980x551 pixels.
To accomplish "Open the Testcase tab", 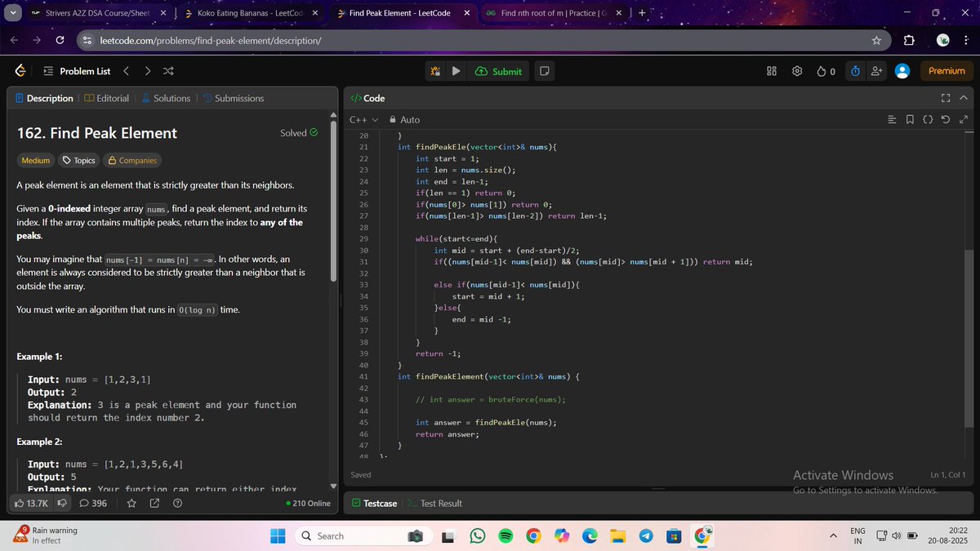I will coord(374,503).
